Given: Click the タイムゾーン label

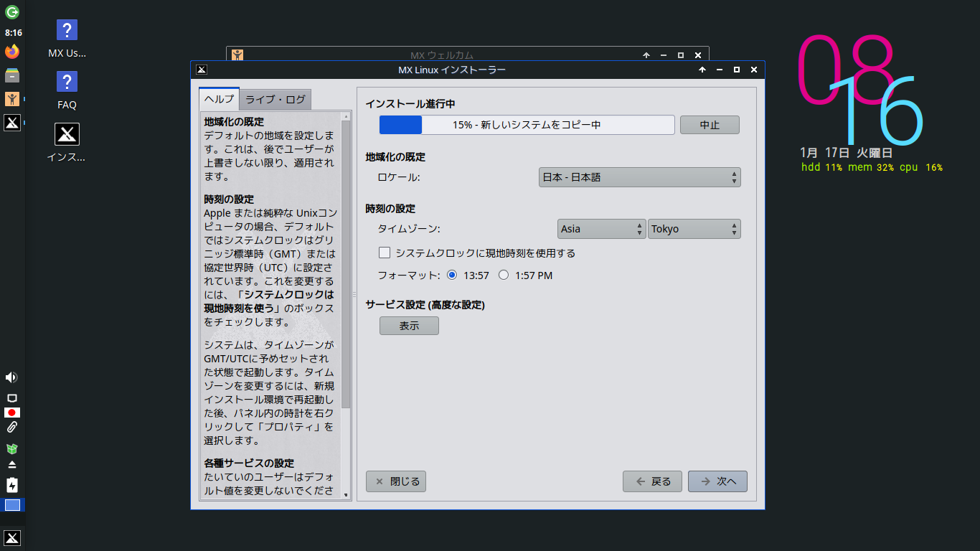Looking at the screenshot, I should pos(409,229).
